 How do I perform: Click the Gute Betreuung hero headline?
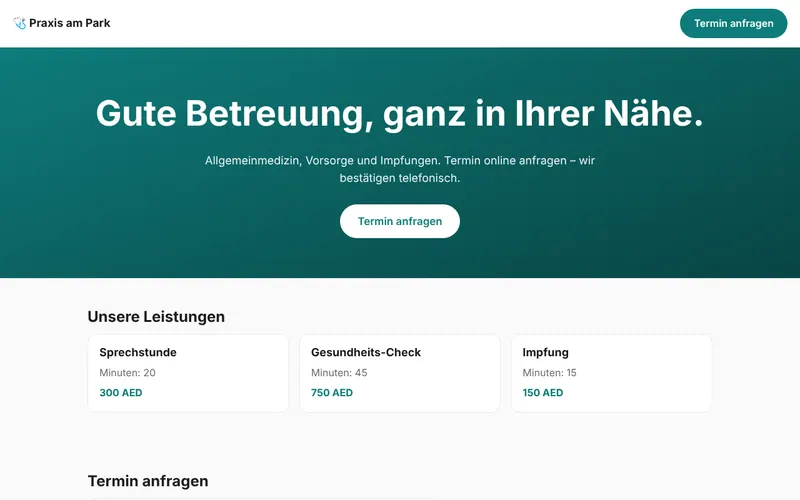click(399, 113)
